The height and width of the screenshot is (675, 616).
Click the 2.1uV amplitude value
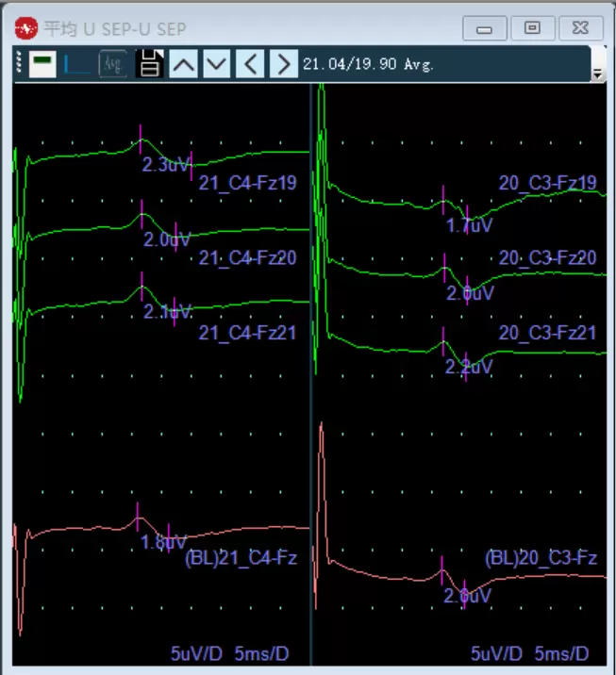pos(167,312)
